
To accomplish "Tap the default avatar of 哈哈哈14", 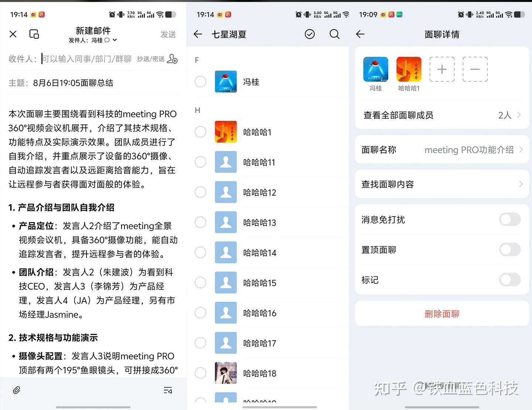I will pyautogui.click(x=226, y=252).
